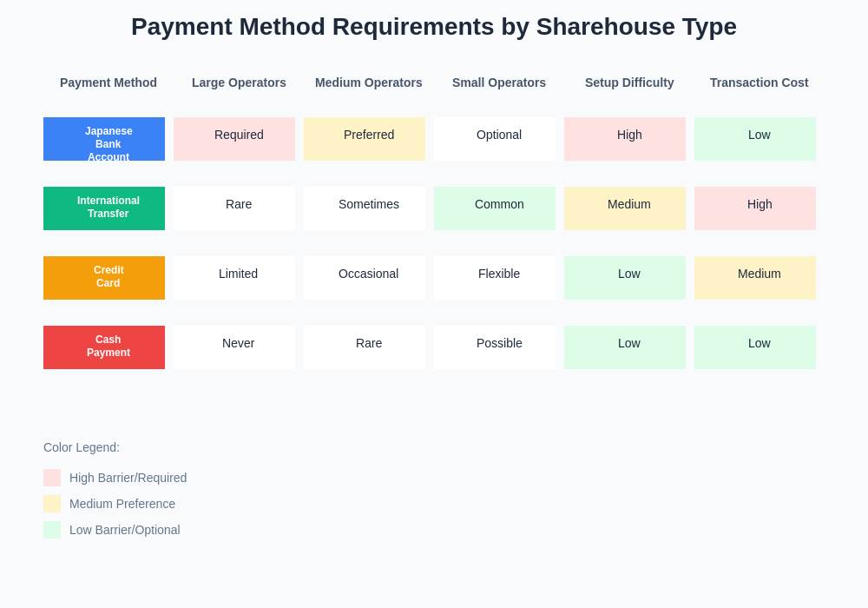Click the Required cell for Japanese Bank Account
Screen dimensions: 868x608
[234, 138]
